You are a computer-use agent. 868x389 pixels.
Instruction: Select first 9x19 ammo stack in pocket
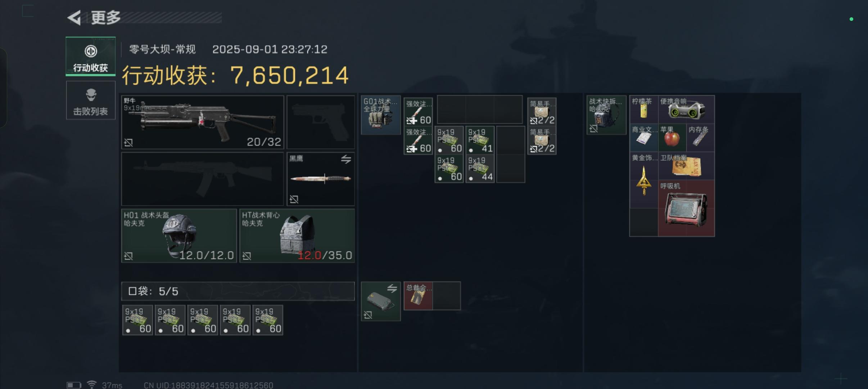137,320
